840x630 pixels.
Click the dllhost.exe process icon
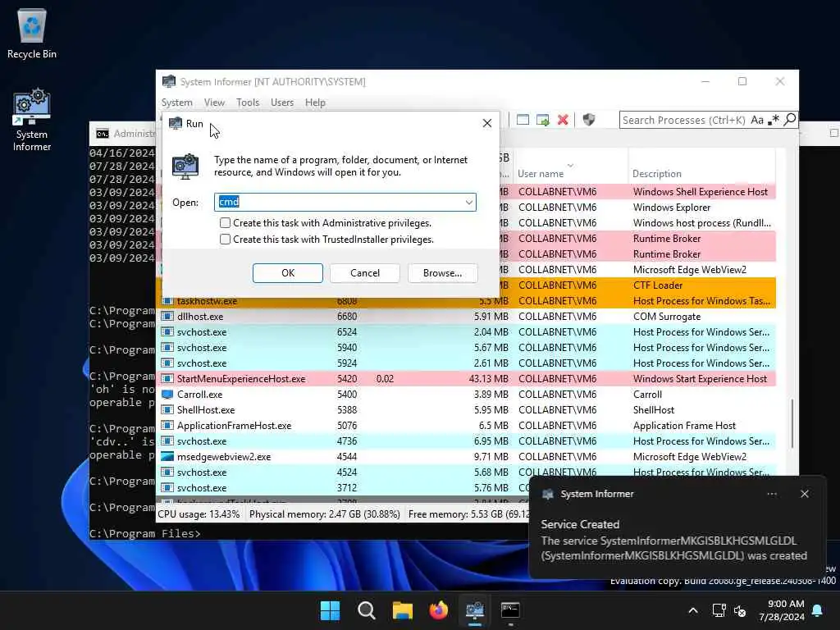pyautogui.click(x=167, y=317)
